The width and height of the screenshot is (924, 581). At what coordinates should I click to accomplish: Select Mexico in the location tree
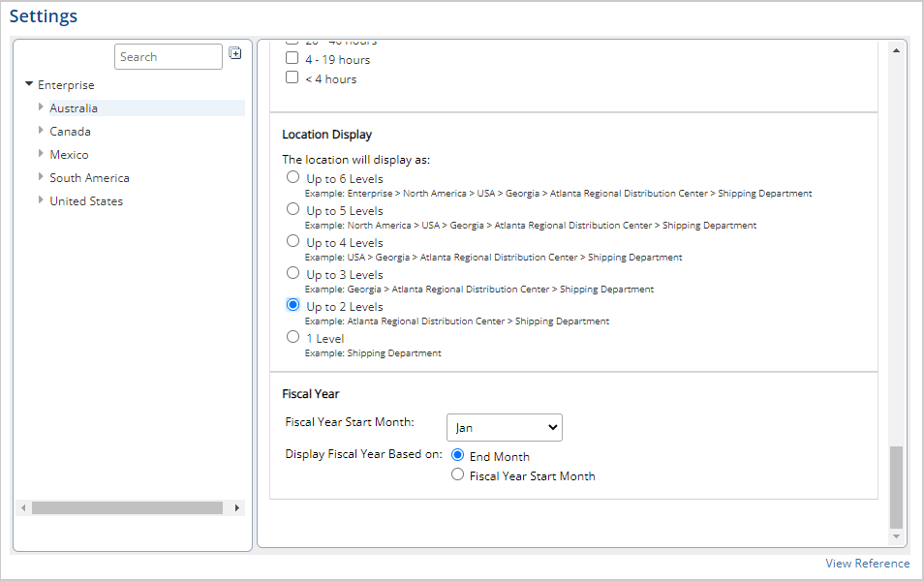69,155
